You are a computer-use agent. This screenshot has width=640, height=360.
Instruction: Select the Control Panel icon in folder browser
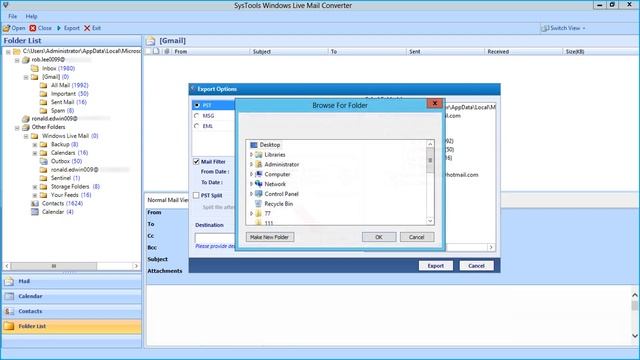[x=258, y=194]
